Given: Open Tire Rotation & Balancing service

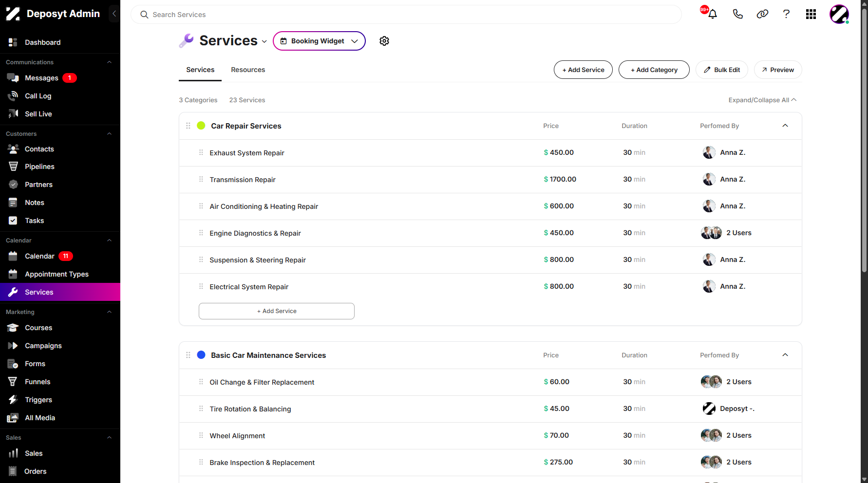Looking at the screenshot, I should point(250,409).
